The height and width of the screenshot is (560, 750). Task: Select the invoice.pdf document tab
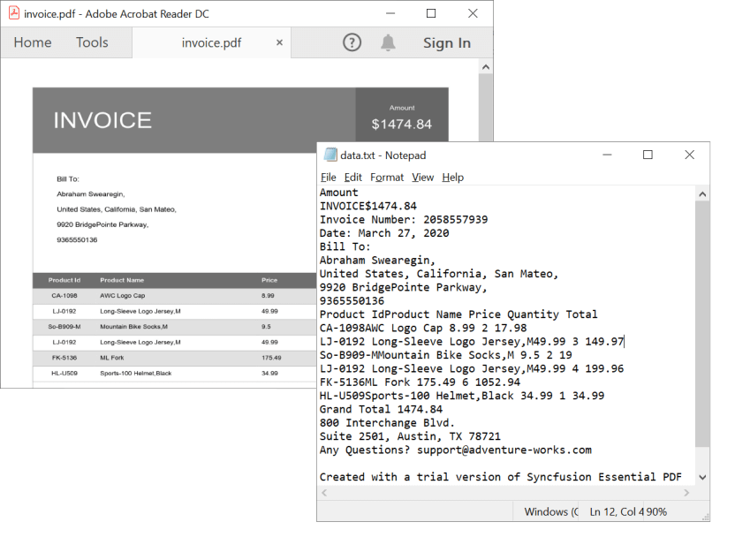211,42
